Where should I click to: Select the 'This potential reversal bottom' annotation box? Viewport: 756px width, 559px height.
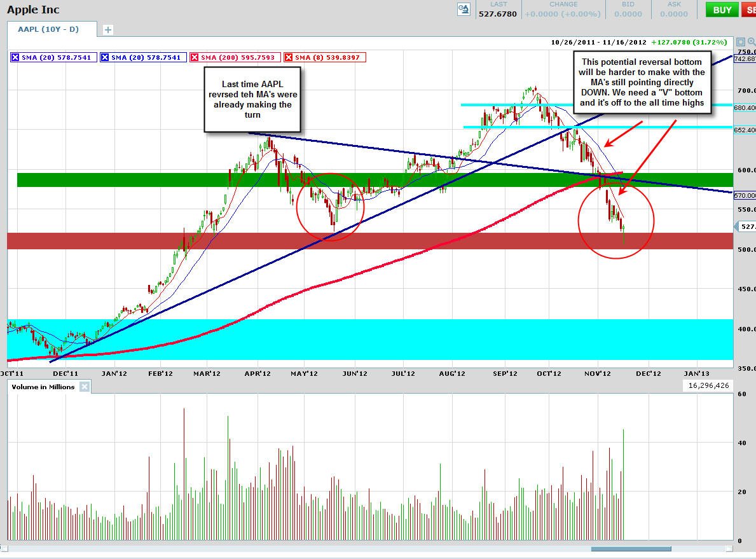642,83
